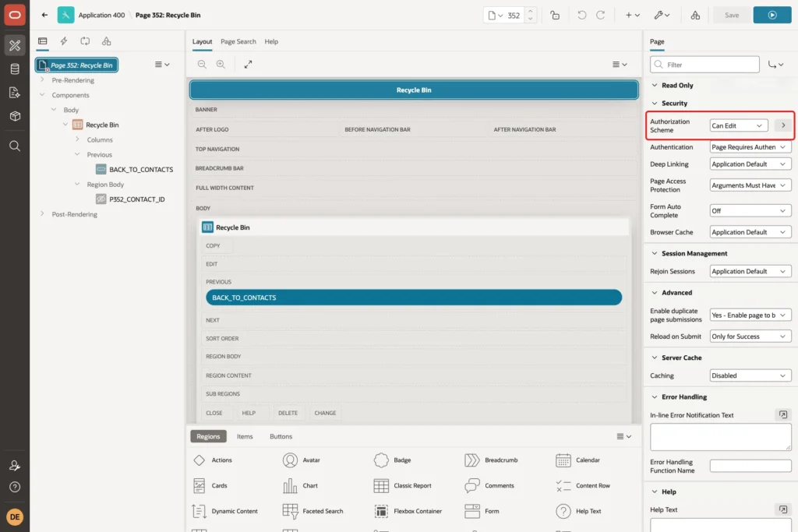This screenshot has height=532, width=798.
Task: Open SQL Workshop database icon
Action: coord(15,69)
